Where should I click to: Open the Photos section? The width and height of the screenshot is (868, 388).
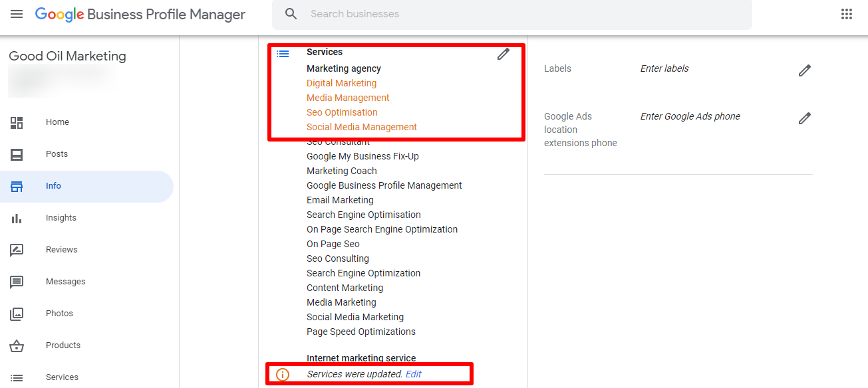point(59,314)
